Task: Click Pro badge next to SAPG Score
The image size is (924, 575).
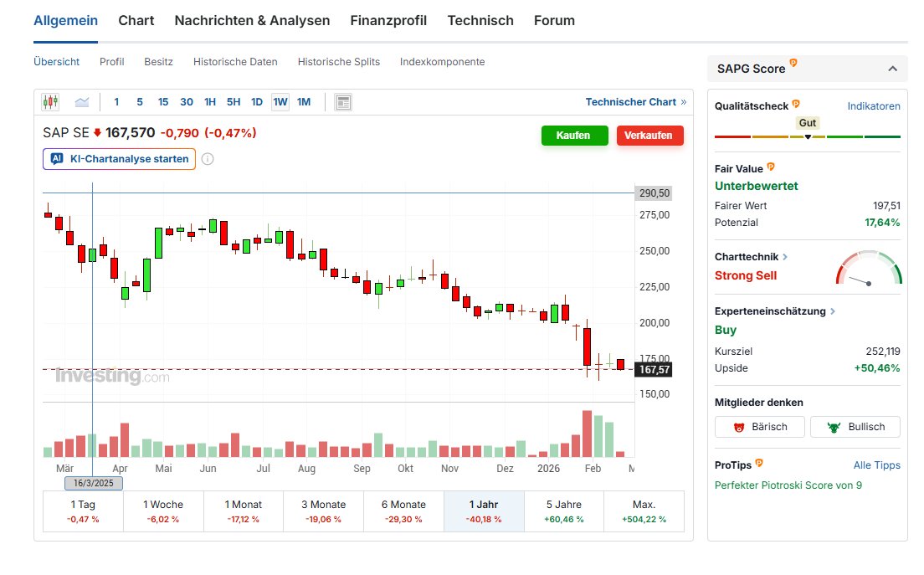Action: click(x=793, y=63)
